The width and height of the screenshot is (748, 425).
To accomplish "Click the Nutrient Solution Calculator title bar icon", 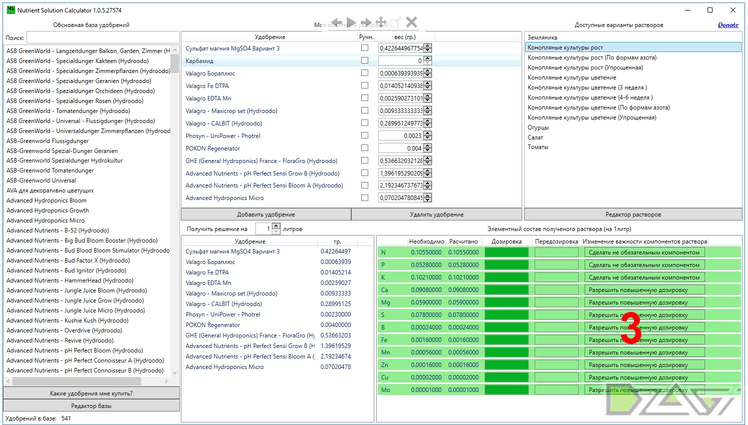I will (10, 10).
